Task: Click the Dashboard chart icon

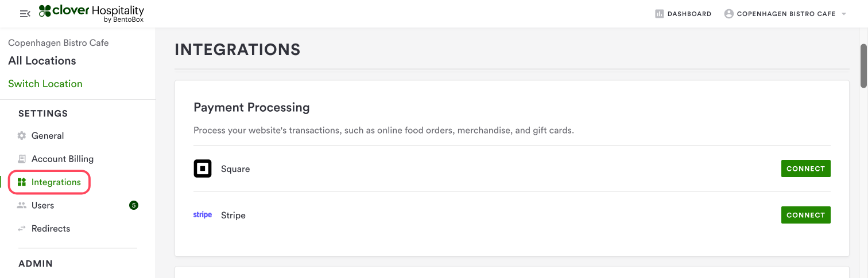Action: coord(659,14)
